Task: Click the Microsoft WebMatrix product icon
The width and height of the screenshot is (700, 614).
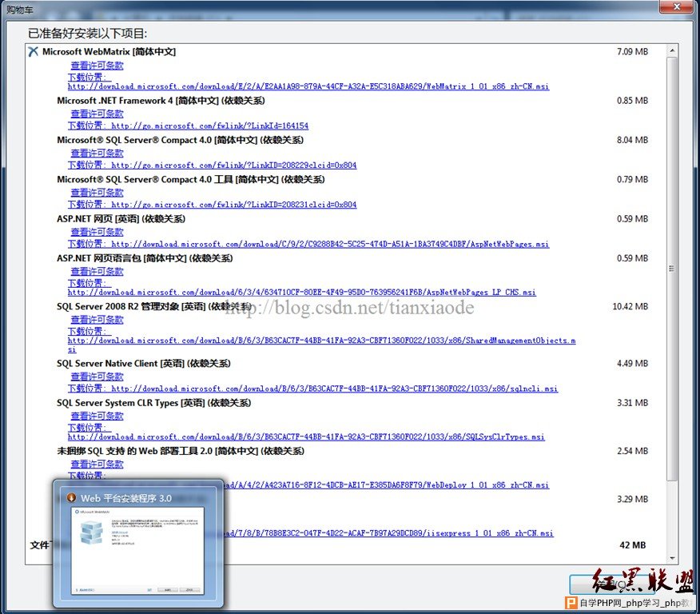Action: click(x=33, y=51)
